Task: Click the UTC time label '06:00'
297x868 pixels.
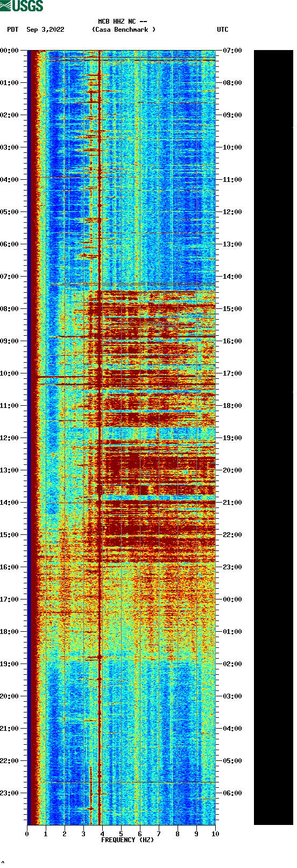Action: click(232, 793)
